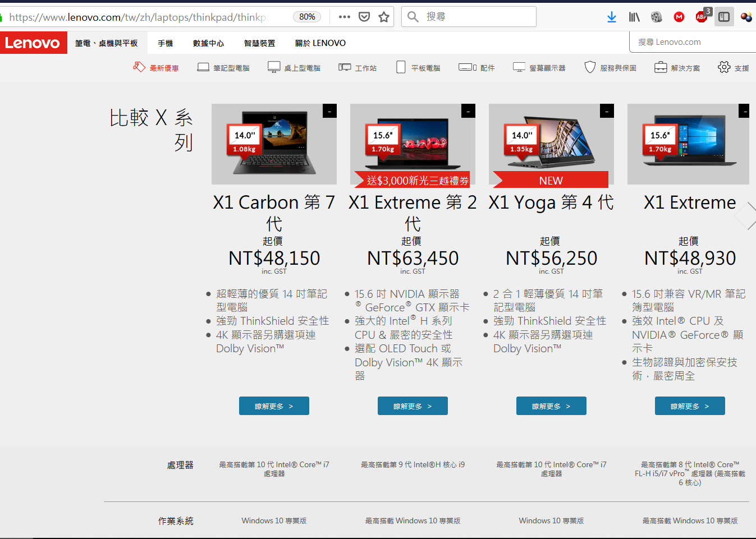This screenshot has height=539, width=756.
Task: Remove X1 Carbon from comparison minus button
Action: (329, 111)
